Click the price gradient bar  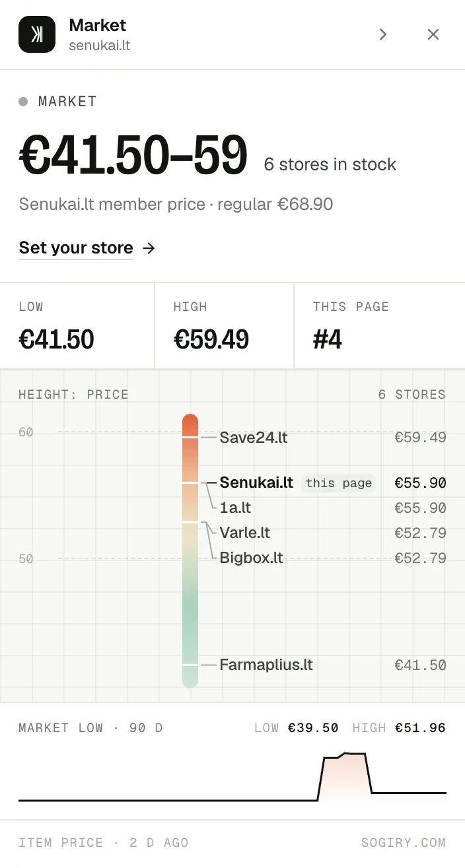tap(190, 551)
